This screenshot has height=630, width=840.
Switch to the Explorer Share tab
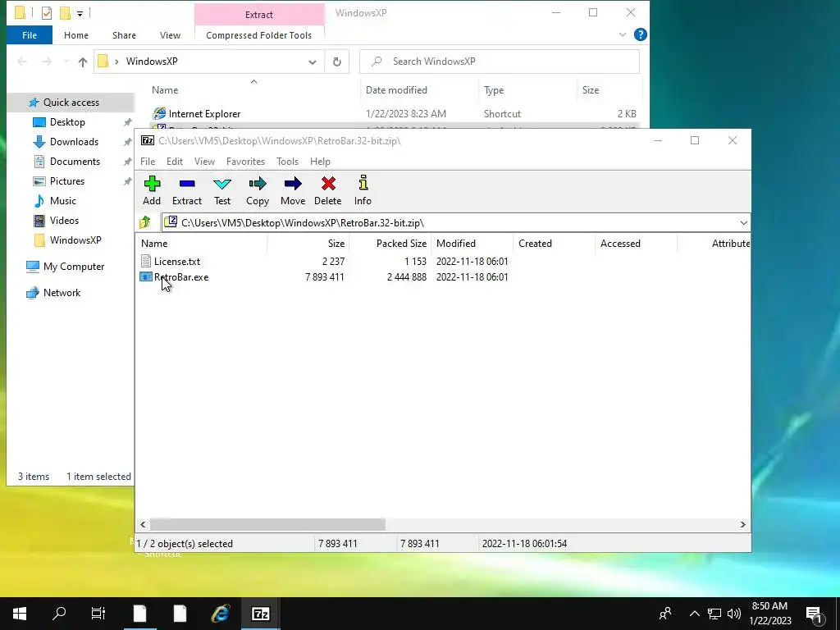(x=124, y=35)
